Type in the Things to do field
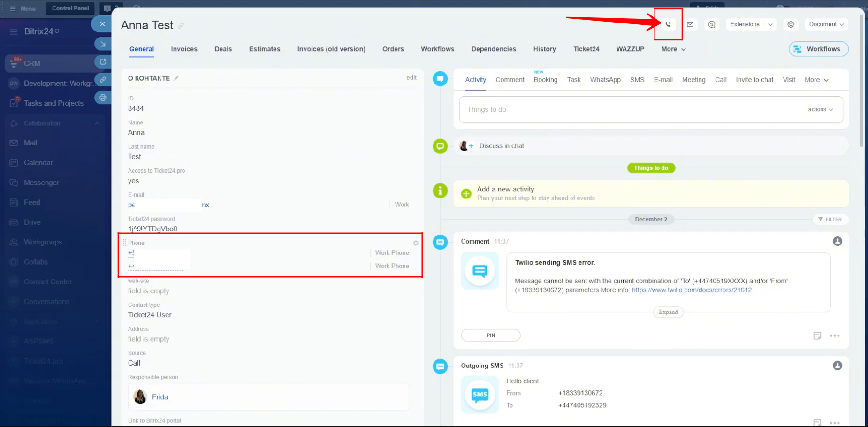Viewport: 868px width, 427px height. click(x=629, y=109)
